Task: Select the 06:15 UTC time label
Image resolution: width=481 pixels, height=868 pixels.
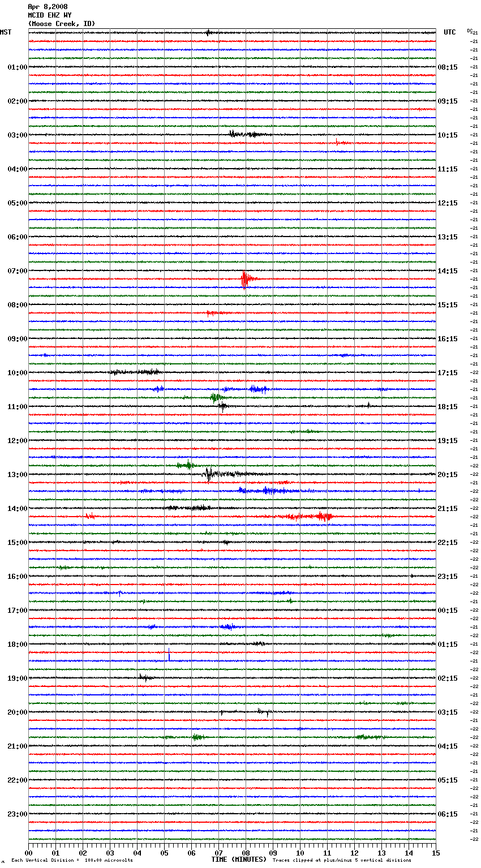Action: [x=448, y=814]
